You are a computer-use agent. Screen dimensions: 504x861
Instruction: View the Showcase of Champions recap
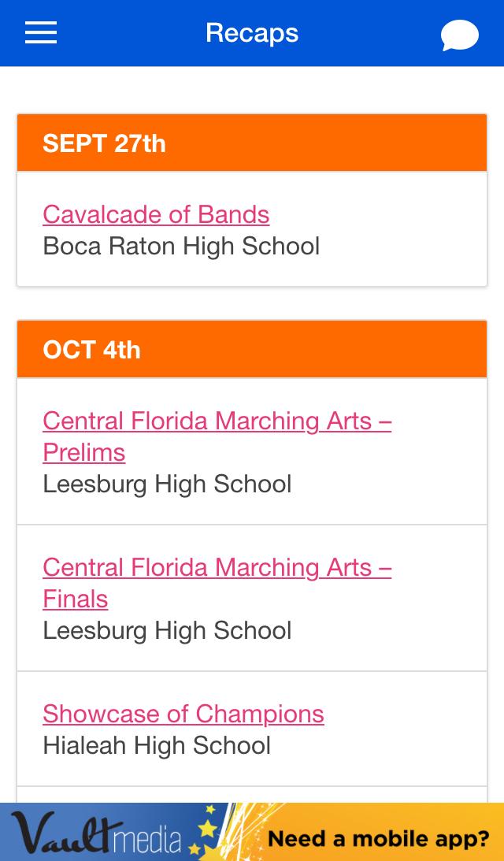tap(183, 714)
